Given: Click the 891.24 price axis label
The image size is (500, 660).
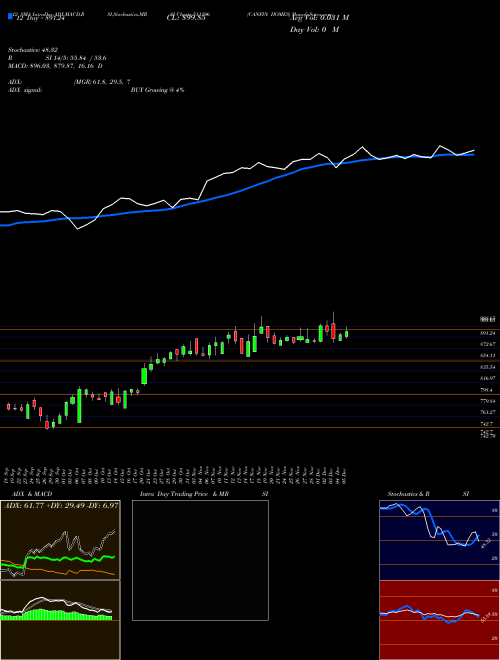Looking at the screenshot, I should [x=488, y=333].
